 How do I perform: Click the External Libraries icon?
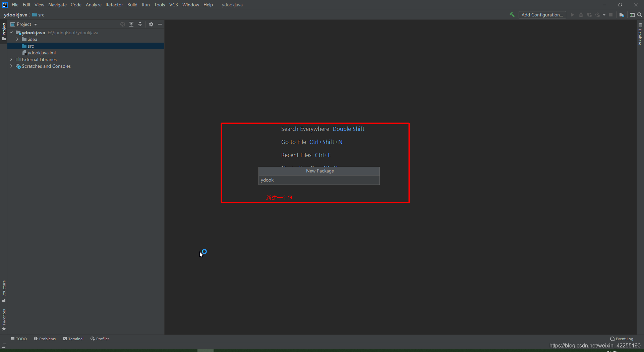[x=18, y=59]
